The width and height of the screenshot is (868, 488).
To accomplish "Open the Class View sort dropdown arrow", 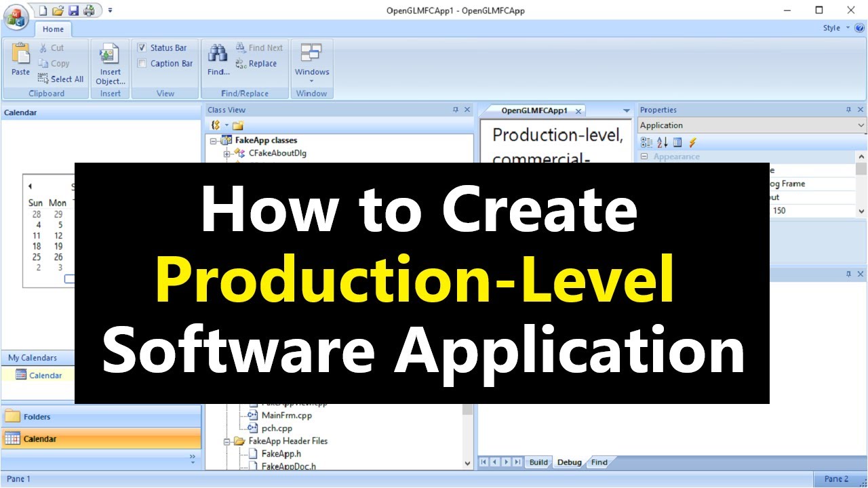I will 226,125.
